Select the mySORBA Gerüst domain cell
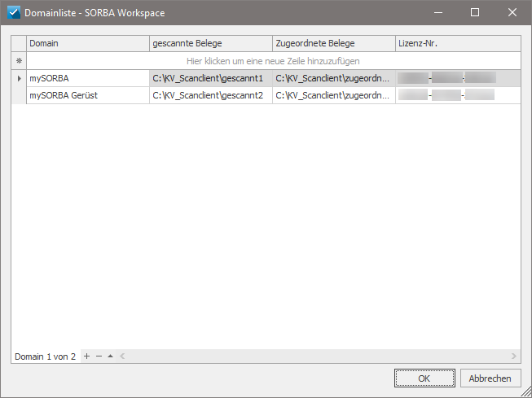The width and height of the screenshot is (532, 398). pos(88,95)
